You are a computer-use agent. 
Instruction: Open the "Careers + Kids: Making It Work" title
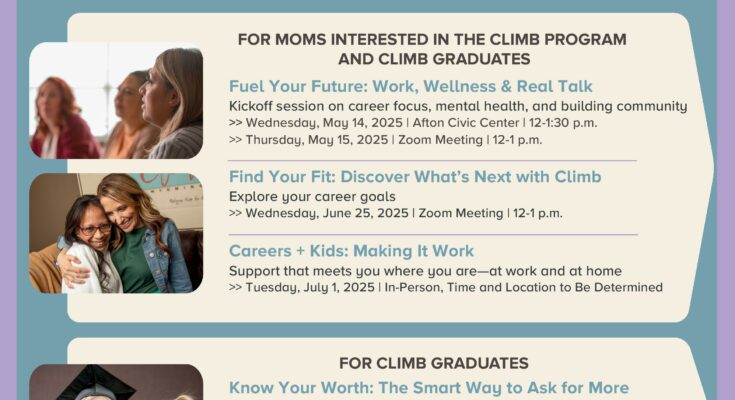tap(351, 251)
